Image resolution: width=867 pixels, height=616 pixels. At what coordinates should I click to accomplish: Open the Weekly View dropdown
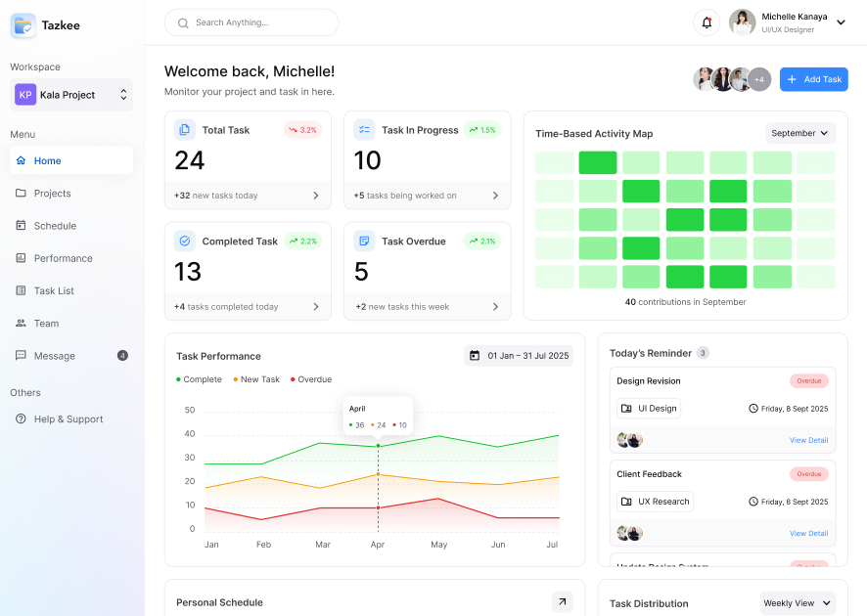point(798,602)
